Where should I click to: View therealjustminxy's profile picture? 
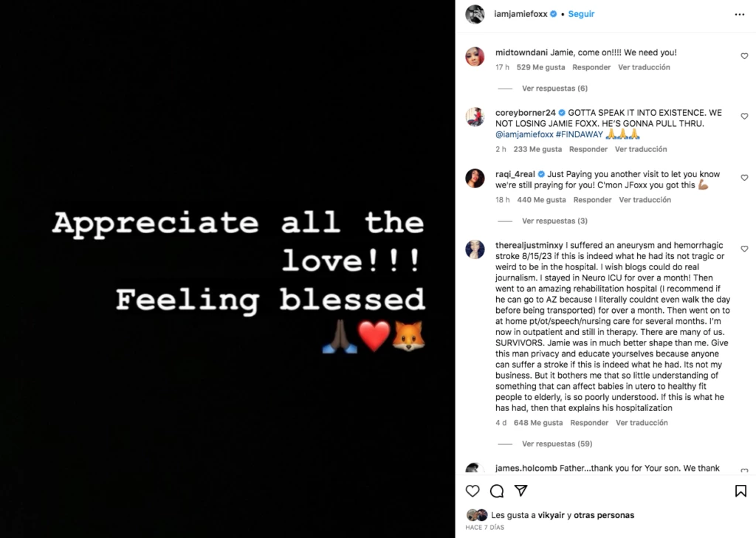475,249
